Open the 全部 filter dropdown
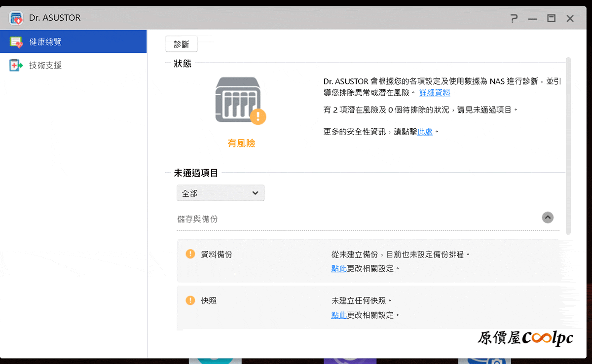The width and height of the screenshot is (592, 364). pos(221,193)
